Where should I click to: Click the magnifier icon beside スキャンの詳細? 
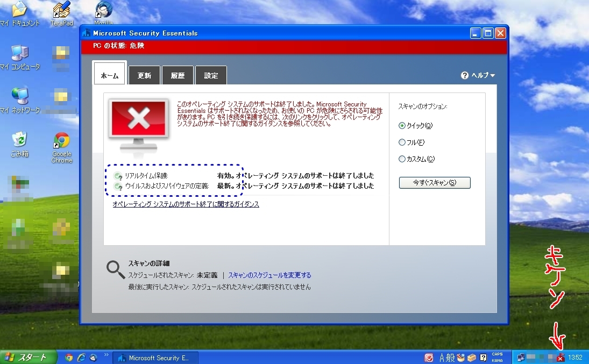point(115,270)
